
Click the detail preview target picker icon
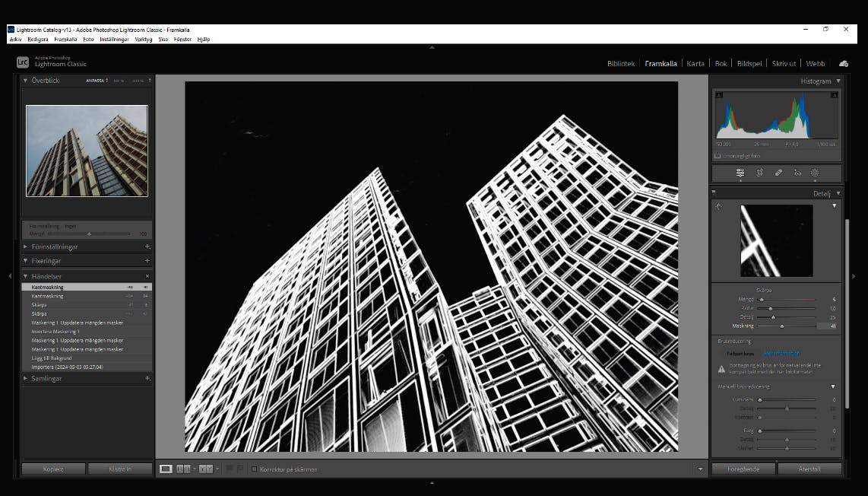tap(719, 207)
